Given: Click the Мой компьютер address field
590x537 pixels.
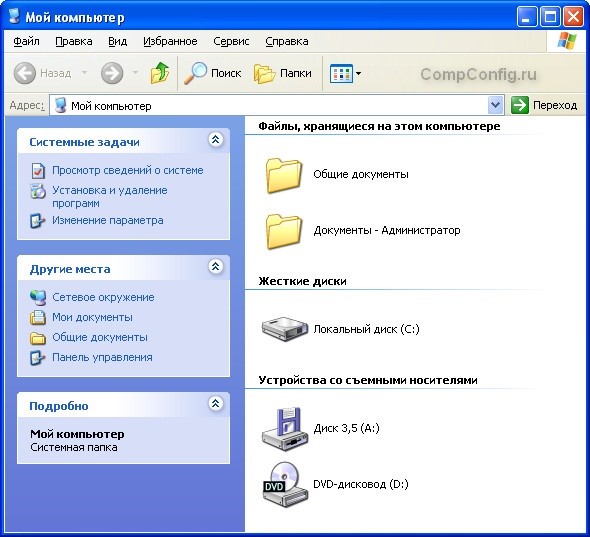Looking at the screenshot, I should (x=269, y=105).
